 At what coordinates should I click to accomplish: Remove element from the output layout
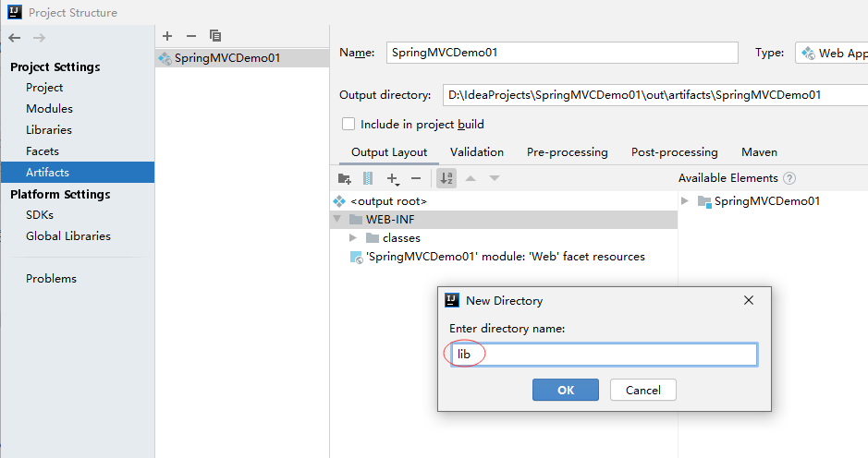click(416, 178)
